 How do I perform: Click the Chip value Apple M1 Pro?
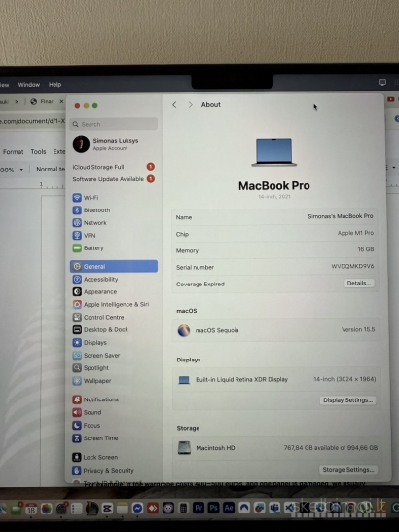click(355, 233)
